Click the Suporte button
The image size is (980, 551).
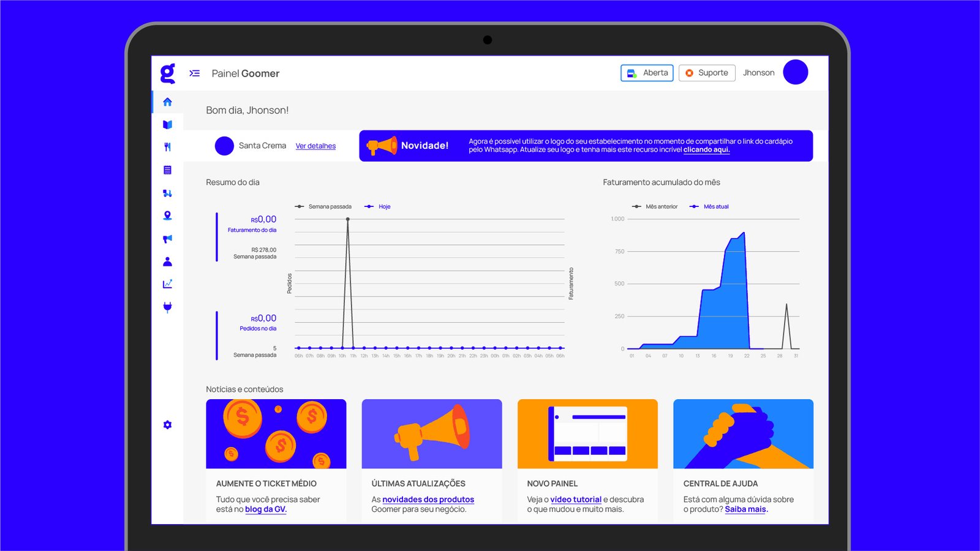(x=707, y=73)
